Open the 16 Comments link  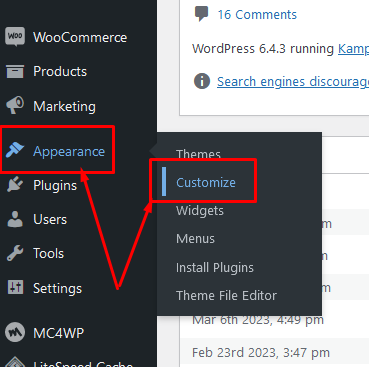click(x=257, y=15)
